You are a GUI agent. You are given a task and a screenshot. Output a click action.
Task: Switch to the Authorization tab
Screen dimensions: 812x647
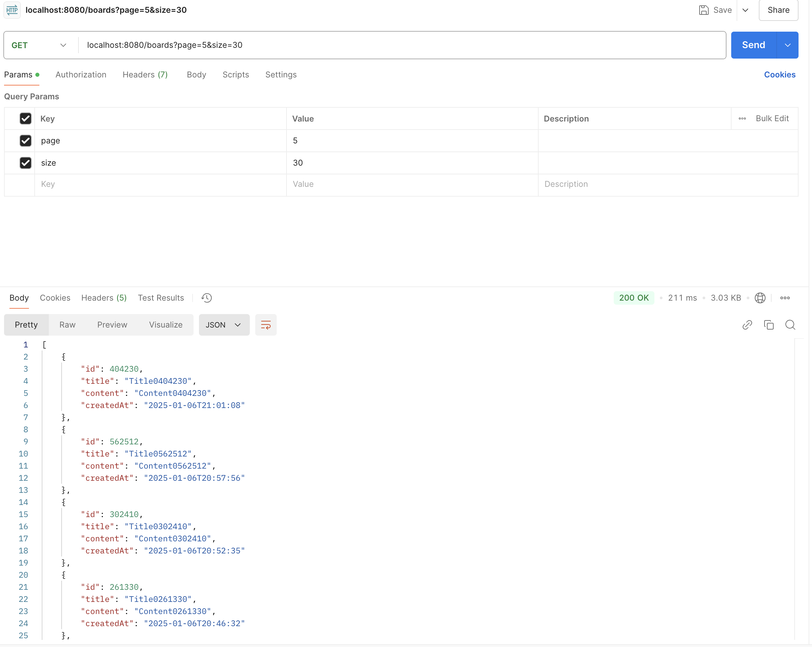81,75
